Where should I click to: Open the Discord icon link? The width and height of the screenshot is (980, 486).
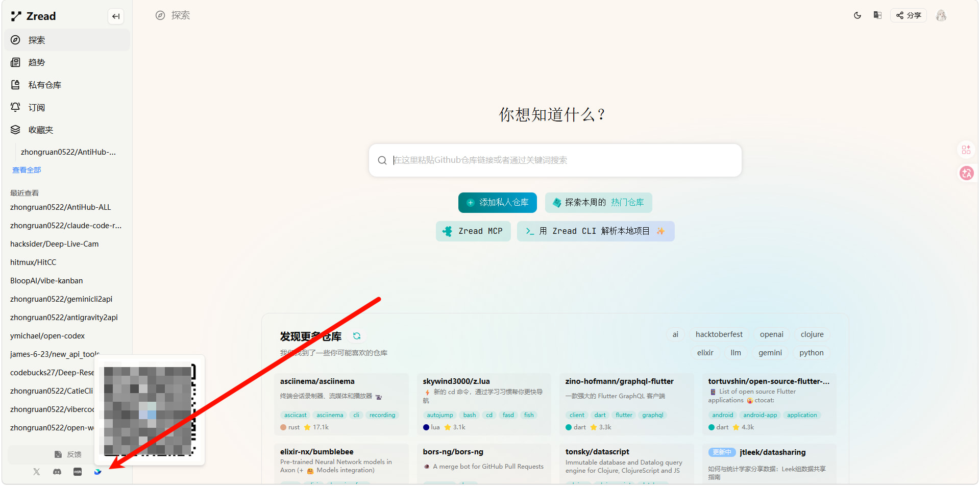coord(57,472)
